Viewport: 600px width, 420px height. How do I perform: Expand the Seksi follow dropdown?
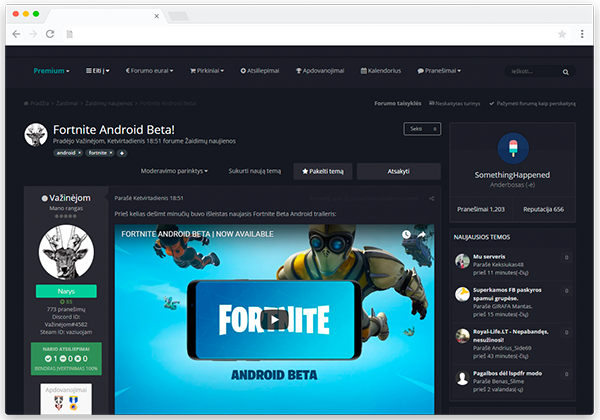click(x=422, y=129)
